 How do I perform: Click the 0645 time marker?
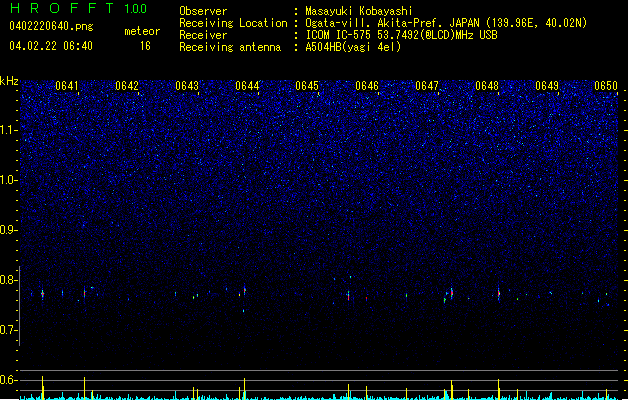(307, 86)
